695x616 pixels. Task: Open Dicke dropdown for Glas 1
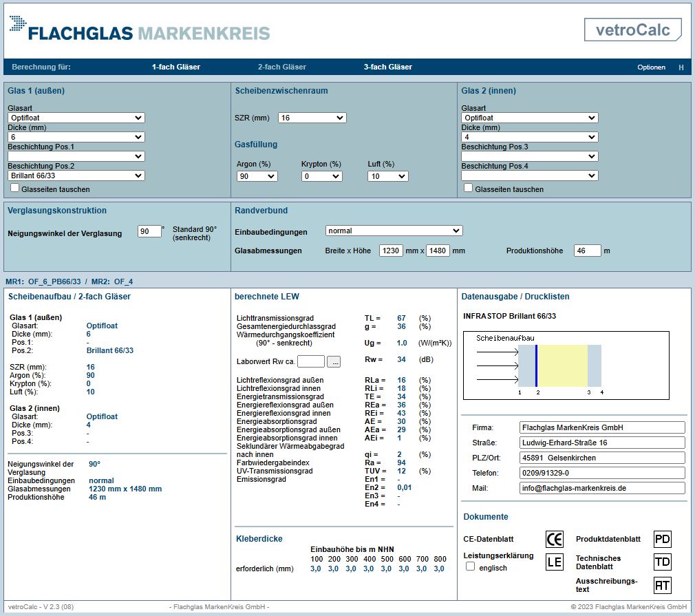(x=76, y=137)
